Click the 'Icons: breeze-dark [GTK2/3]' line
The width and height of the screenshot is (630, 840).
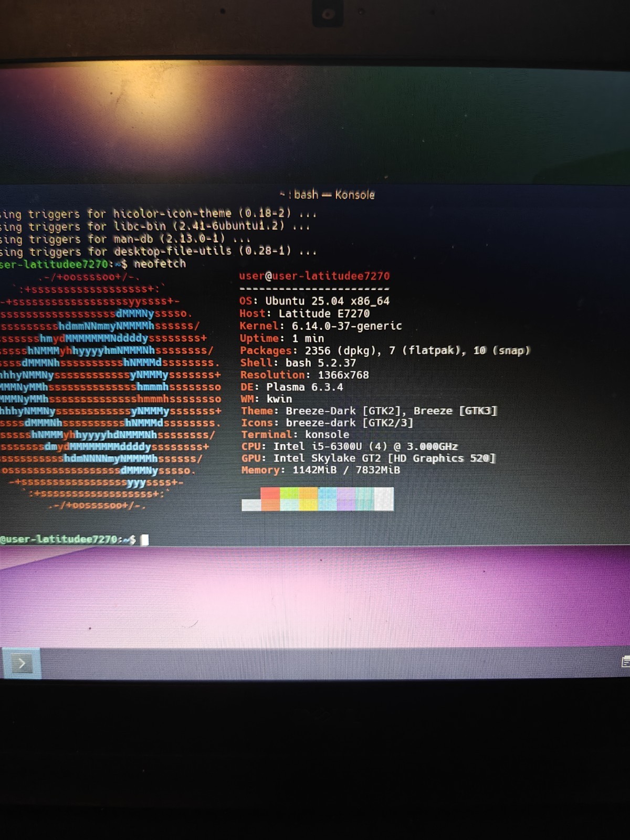[327, 423]
